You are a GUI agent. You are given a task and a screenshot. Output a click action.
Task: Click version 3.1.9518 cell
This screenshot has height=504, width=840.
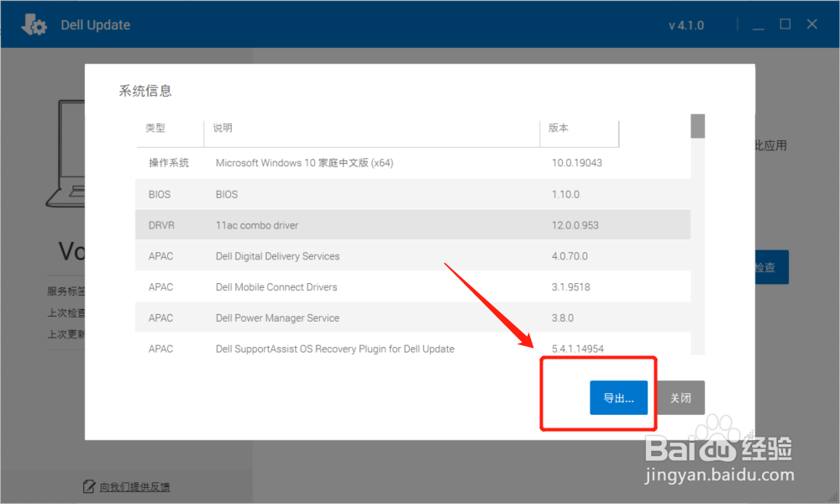571,287
